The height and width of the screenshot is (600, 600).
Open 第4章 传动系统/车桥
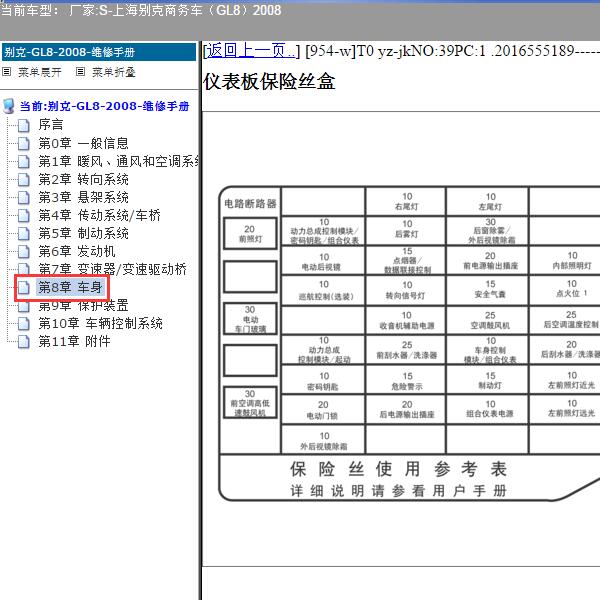(x=99, y=215)
